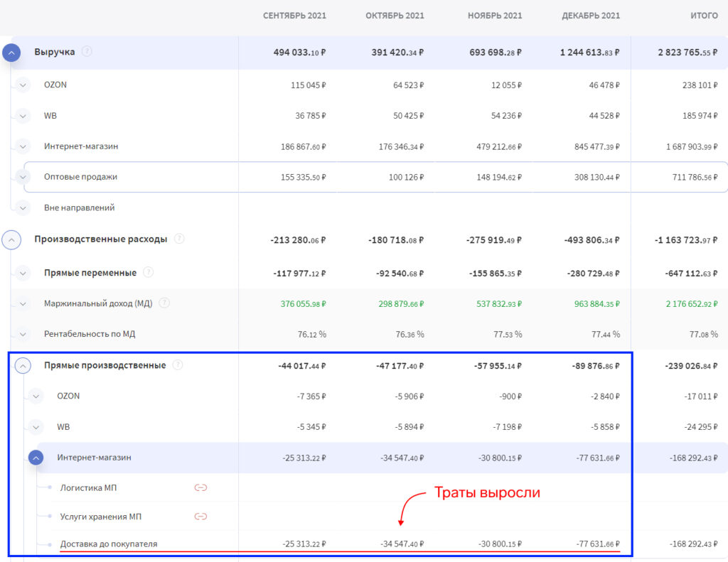Expand the OZON revenue row
This screenshot has height=562, width=728.
[23, 85]
